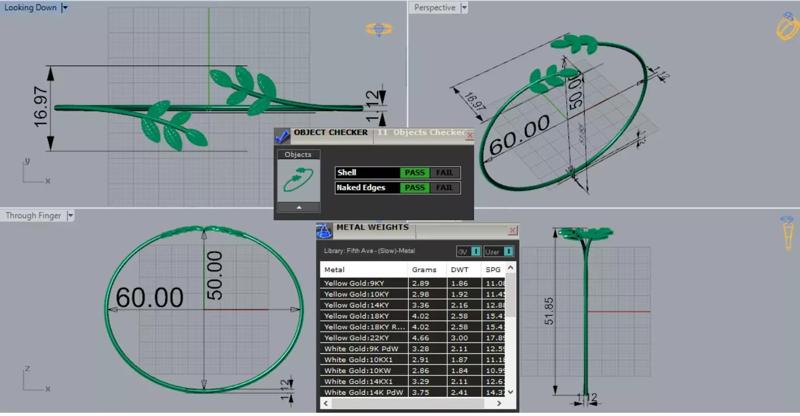
Task: Select the White Gold:10KX1 row
Action: point(413,359)
